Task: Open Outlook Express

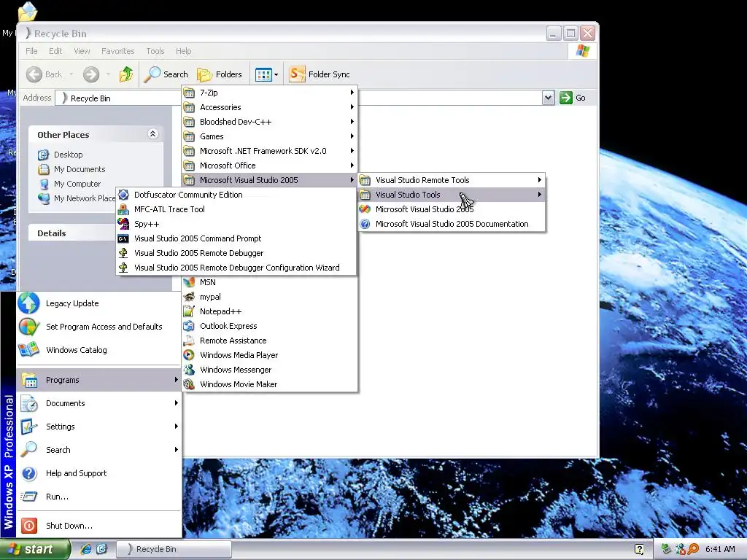Action: click(x=270, y=326)
